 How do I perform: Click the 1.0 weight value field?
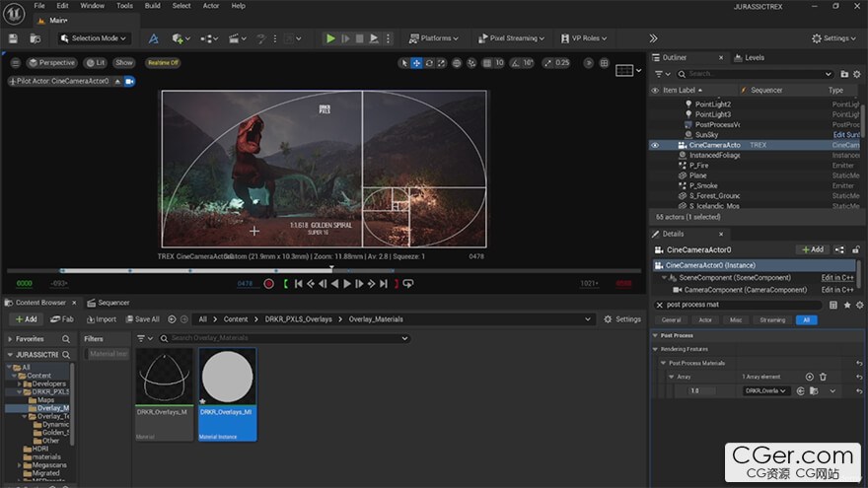tap(701, 391)
